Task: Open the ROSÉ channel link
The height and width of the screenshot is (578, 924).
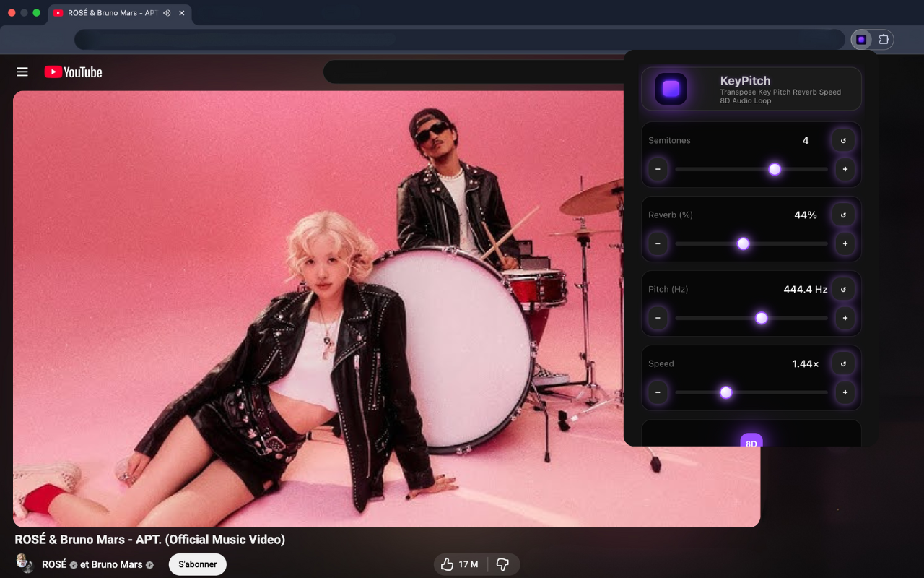Action: pyautogui.click(x=54, y=564)
